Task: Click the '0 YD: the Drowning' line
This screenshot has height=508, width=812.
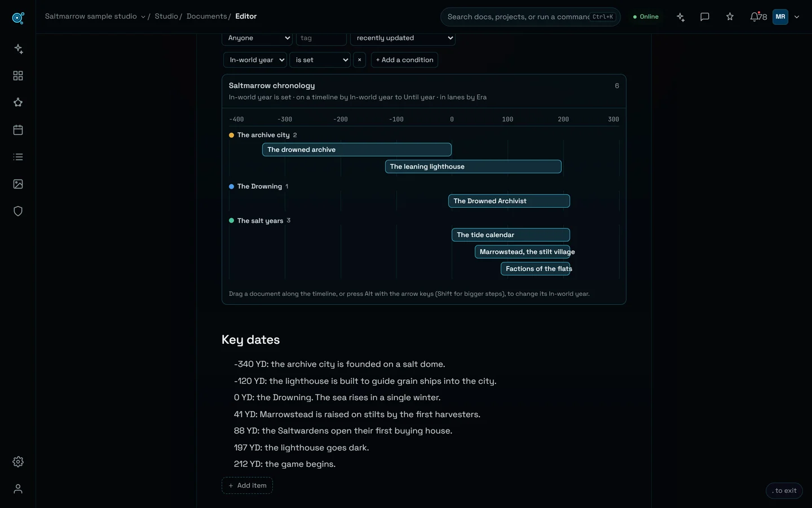Action: pyautogui.click(x=337, y=397)
